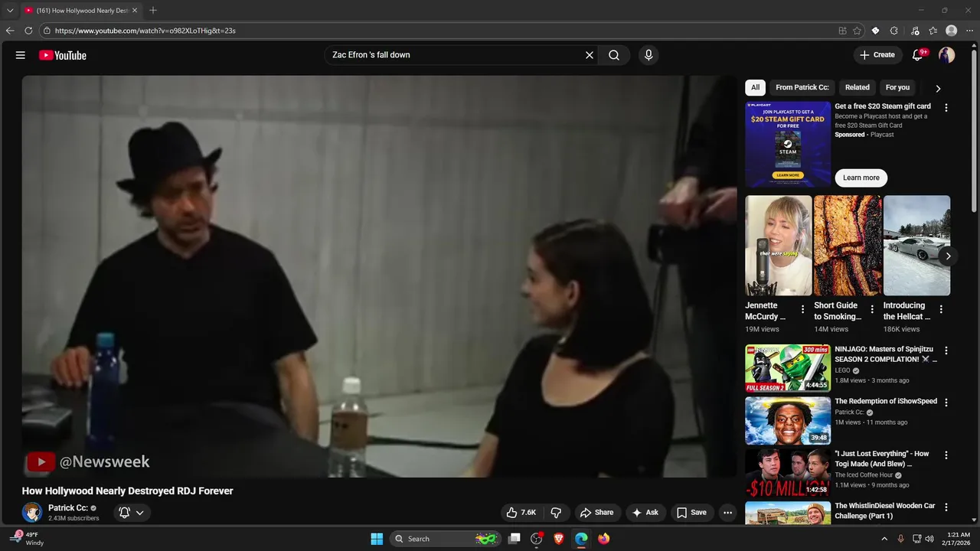Screen dimensions: 980x551
Task: Click the video player frame
Action: coord(379,276)
